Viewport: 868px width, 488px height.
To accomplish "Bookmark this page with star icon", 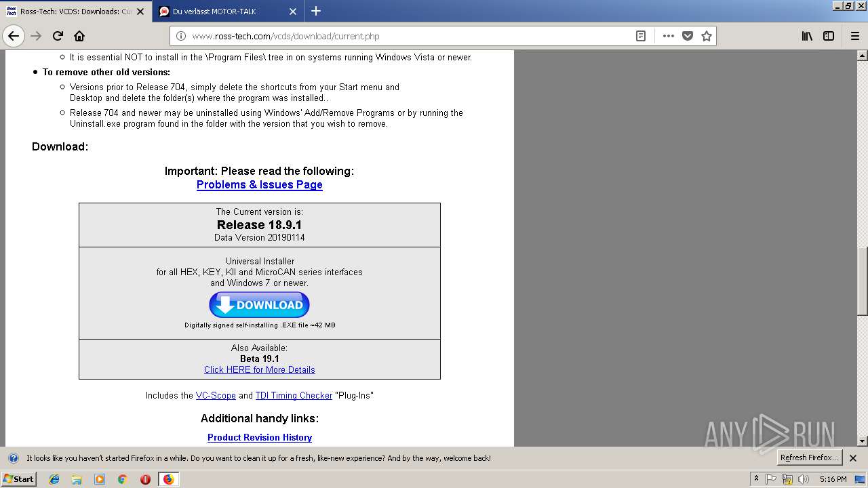I will pos(707,36).
